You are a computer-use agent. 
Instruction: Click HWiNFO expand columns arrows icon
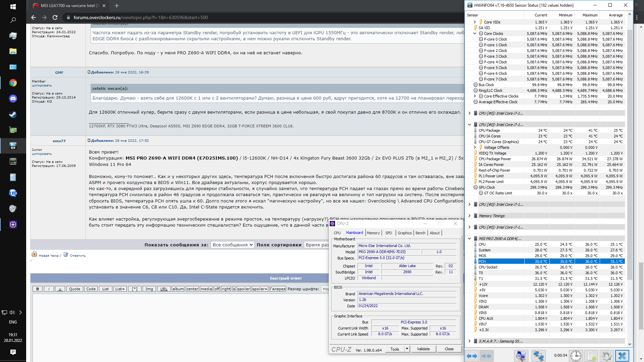(x=472, y=356)
